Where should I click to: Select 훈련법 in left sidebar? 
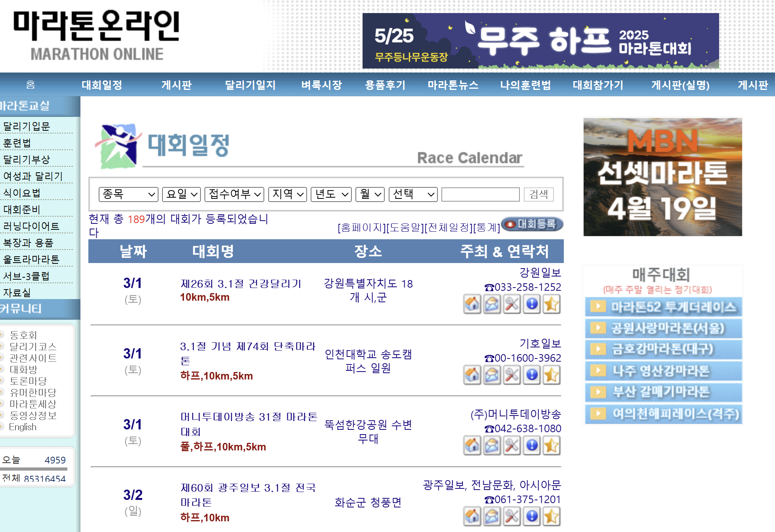click(17, 143)
